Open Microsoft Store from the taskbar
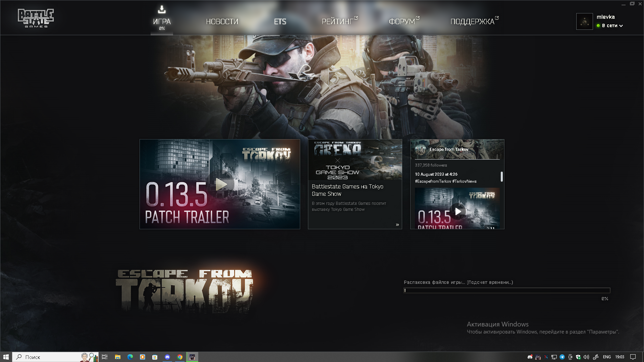Screen dimensions: 644x362 (155, 357)
